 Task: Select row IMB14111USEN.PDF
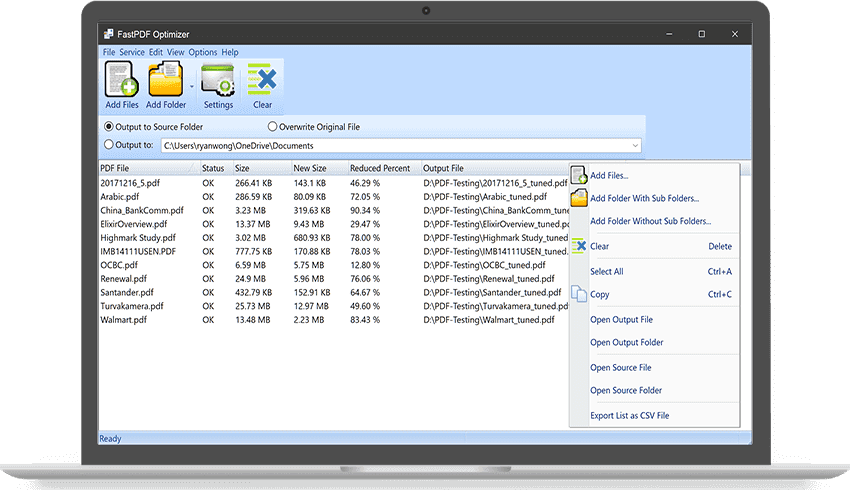point(334,252)
